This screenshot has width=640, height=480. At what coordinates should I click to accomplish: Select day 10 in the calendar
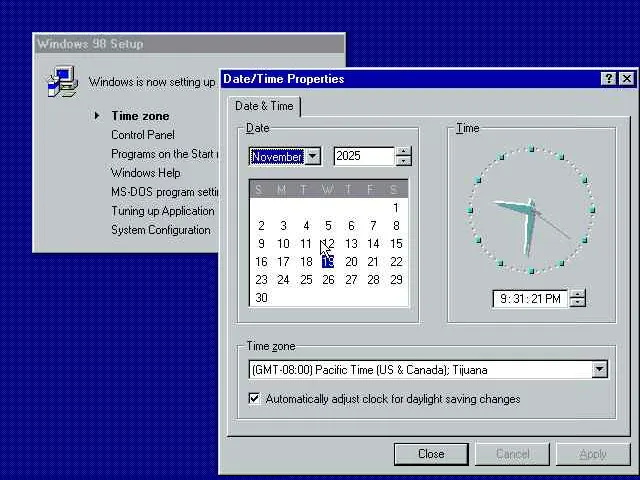tap(283, 244)
